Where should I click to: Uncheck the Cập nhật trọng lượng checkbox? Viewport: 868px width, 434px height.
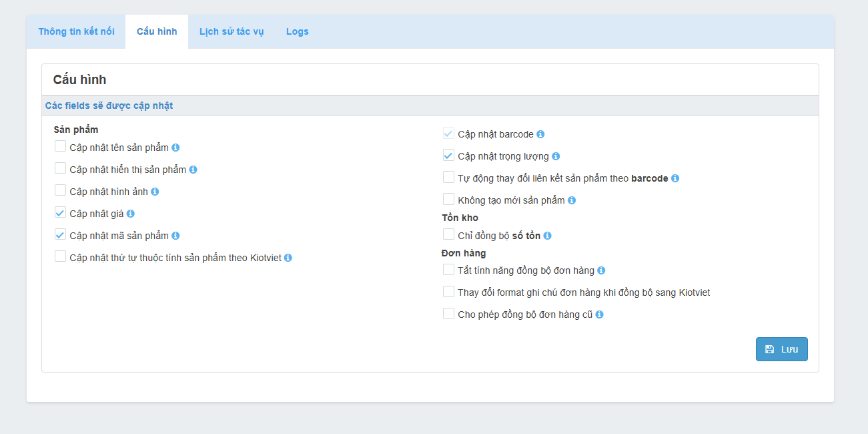[449, 156]
